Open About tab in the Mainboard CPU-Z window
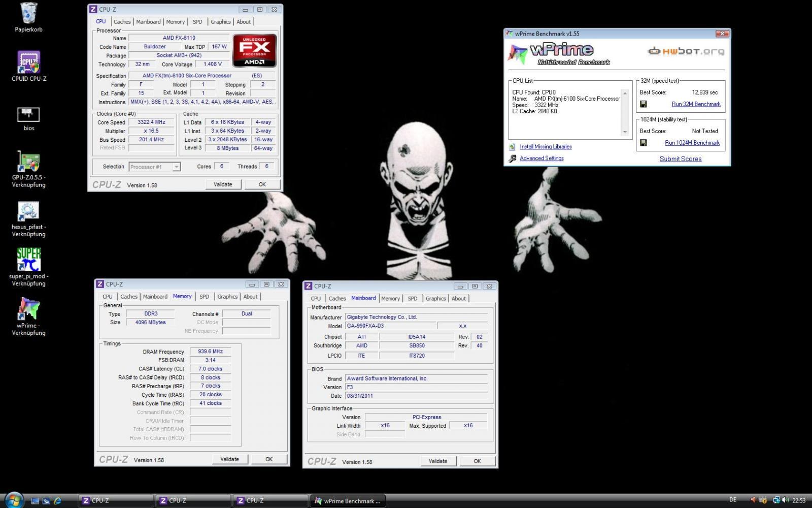 (x=459, y=299)
